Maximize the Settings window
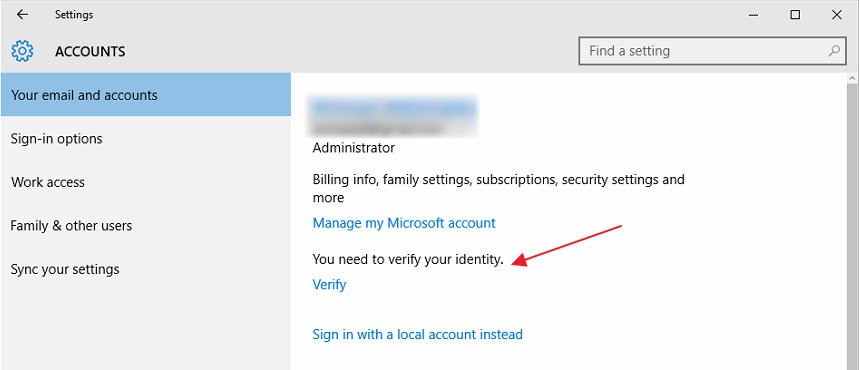 coord(795,15)
